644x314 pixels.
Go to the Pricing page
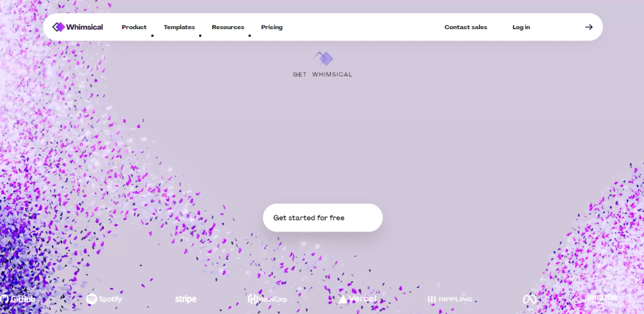pos(272,27)
